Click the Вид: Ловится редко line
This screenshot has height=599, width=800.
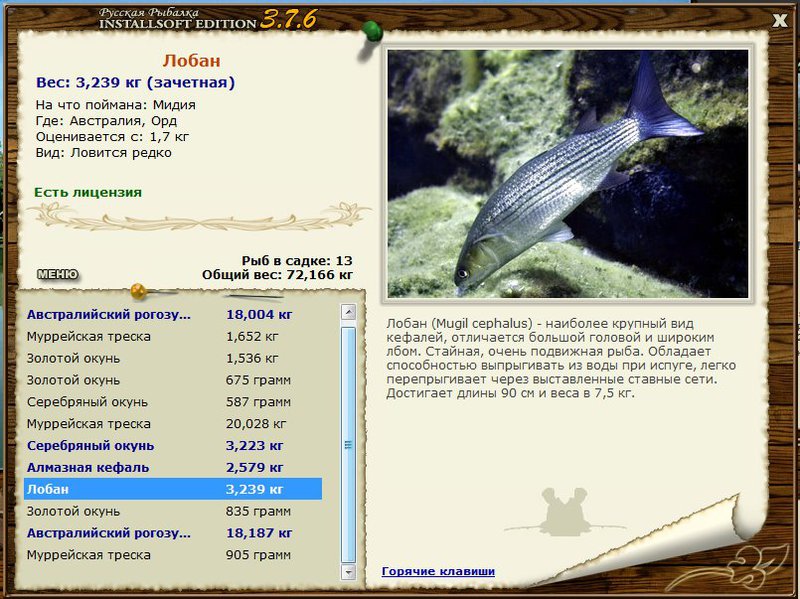(x=104, y=153)
